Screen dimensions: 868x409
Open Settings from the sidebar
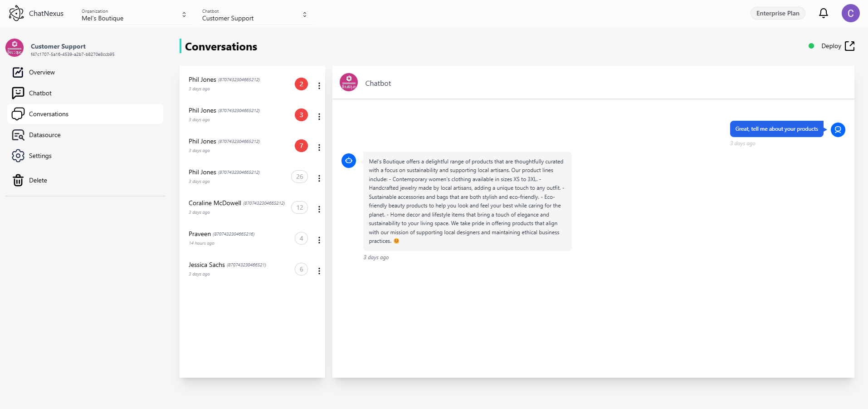click(x=85, y=156)
